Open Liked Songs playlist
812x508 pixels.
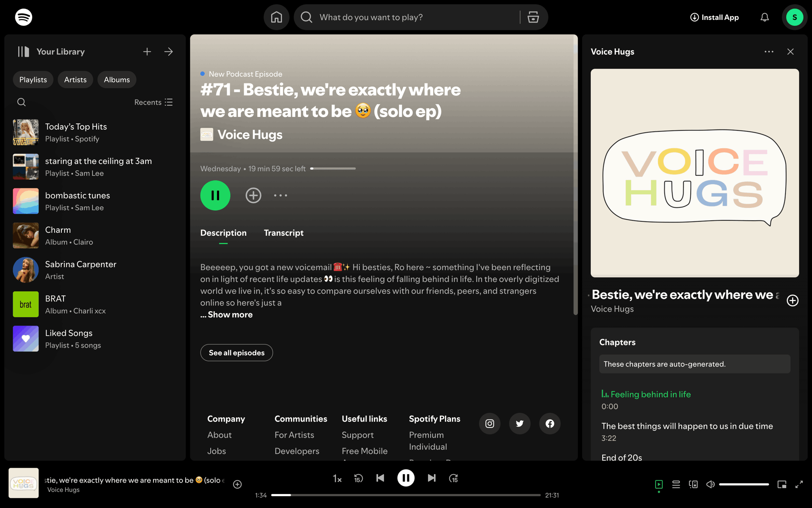click(95, 339)
